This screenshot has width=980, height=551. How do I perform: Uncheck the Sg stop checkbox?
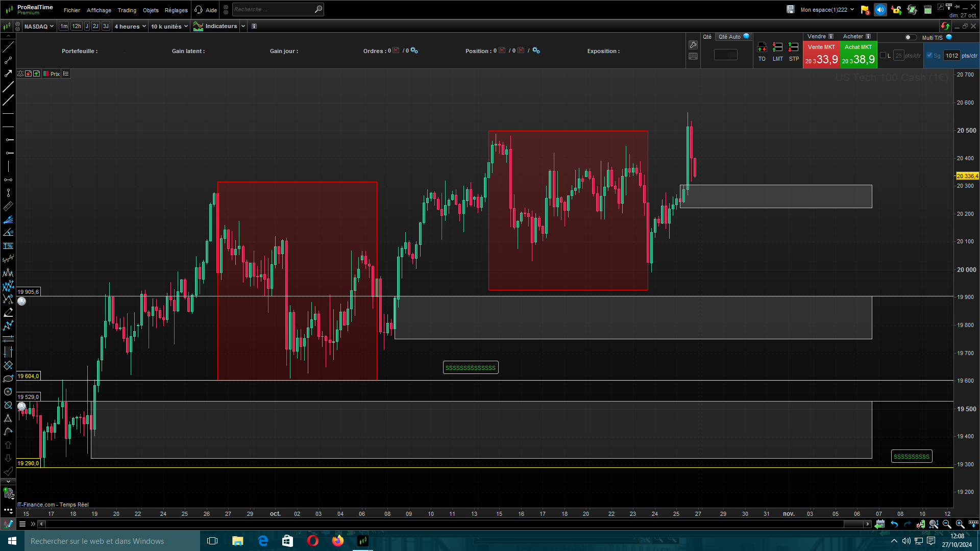coord(929,56)
